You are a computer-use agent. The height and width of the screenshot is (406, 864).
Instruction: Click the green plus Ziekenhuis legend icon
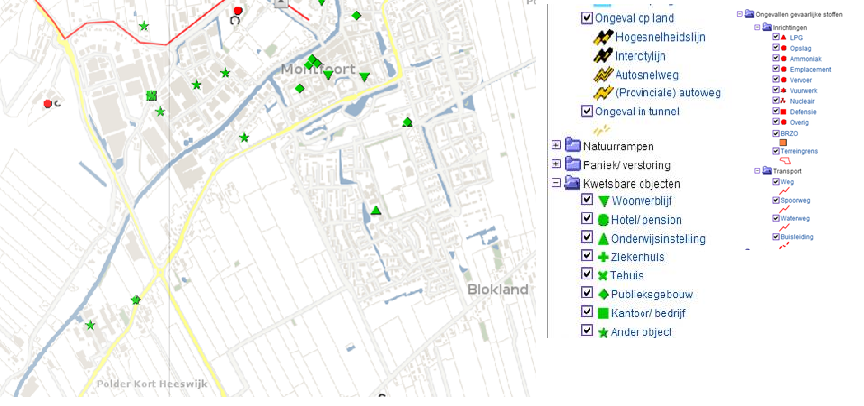(603, 257)
